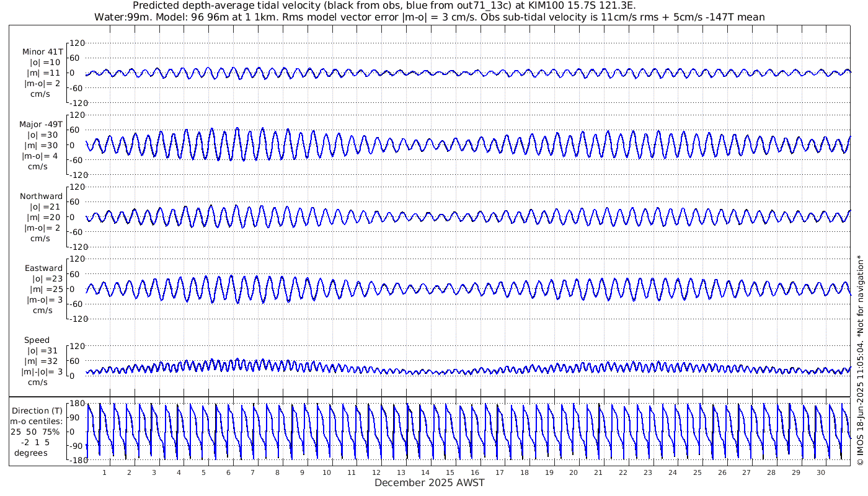This screenshot has height=496, width=868.
Task: Select day 8 on the time axis
Action: [277, 472]
